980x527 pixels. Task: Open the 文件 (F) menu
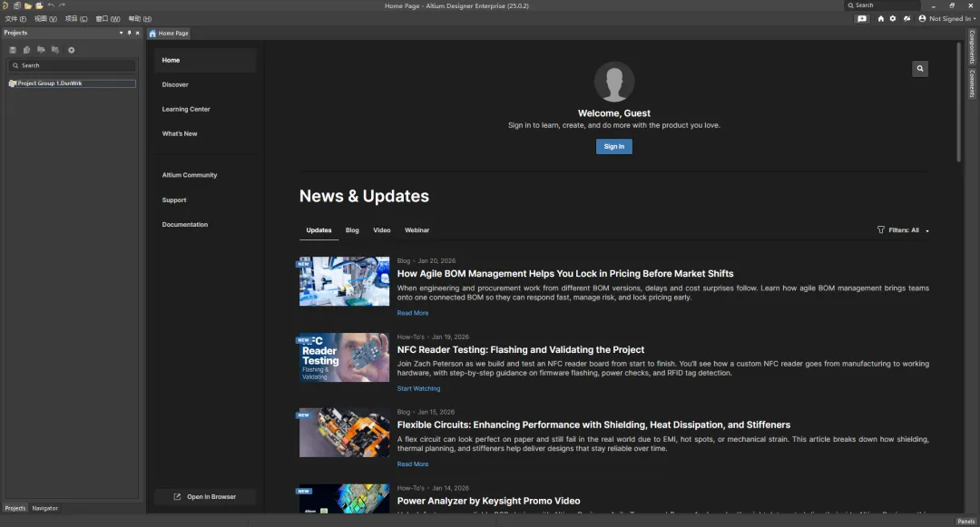(15, 19)
